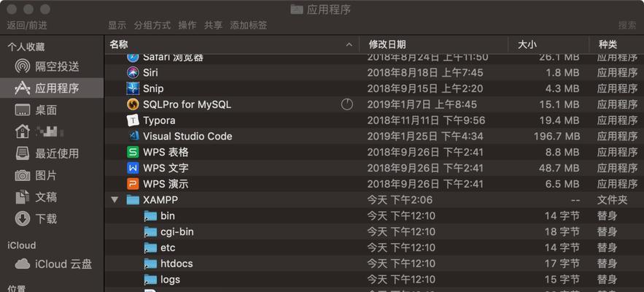Select 应用程序 in the sidebar
644x292 pixels.
point(52,88)
